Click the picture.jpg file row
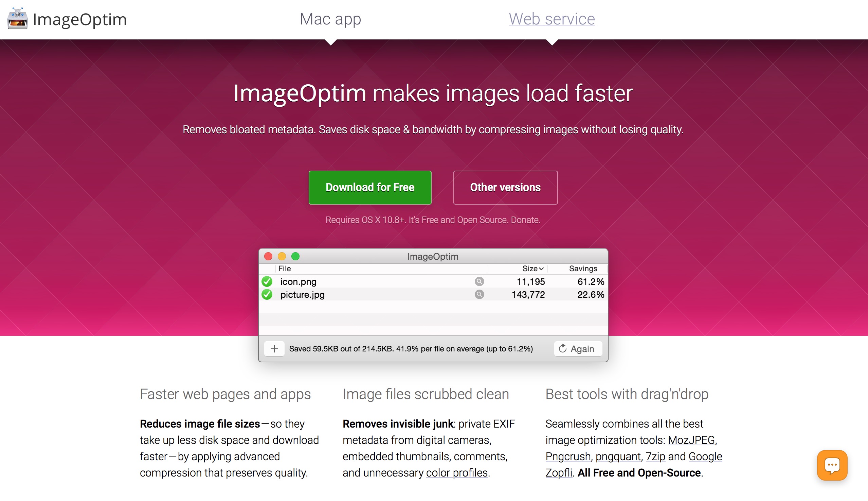Viewport: 868px width, 501px height. tap(433, 295)
